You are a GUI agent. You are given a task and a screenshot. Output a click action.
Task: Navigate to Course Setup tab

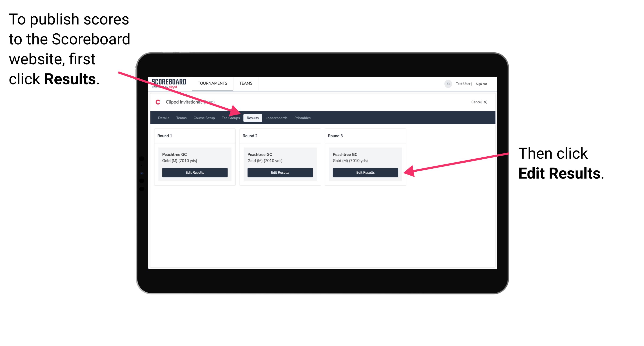(204, 118)
